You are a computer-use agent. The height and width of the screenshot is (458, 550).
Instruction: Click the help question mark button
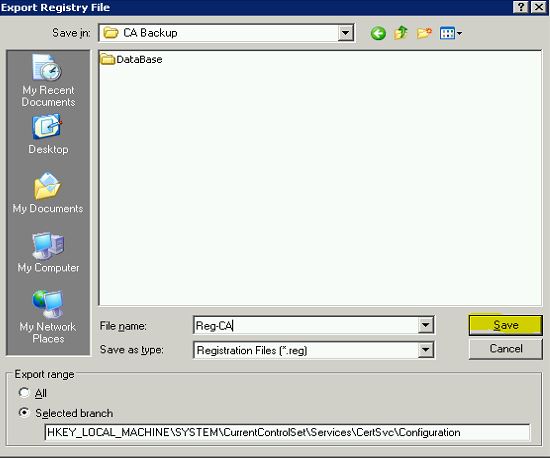(521, 7)
